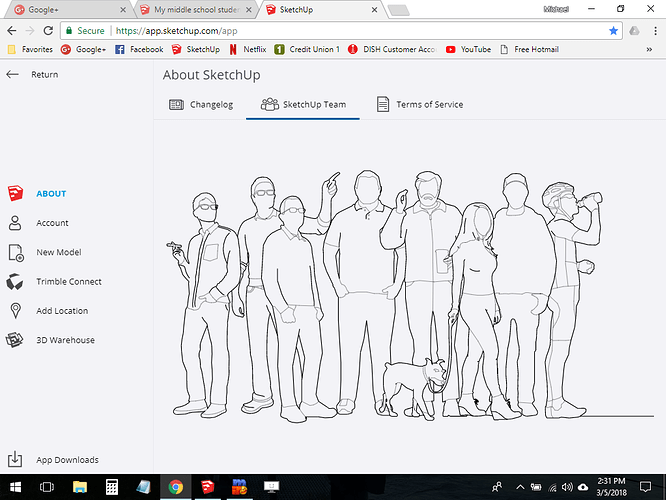This screenshot has width=666, height=500.
Task: Click the Secure padlock site info
Action: click(85, 31)
